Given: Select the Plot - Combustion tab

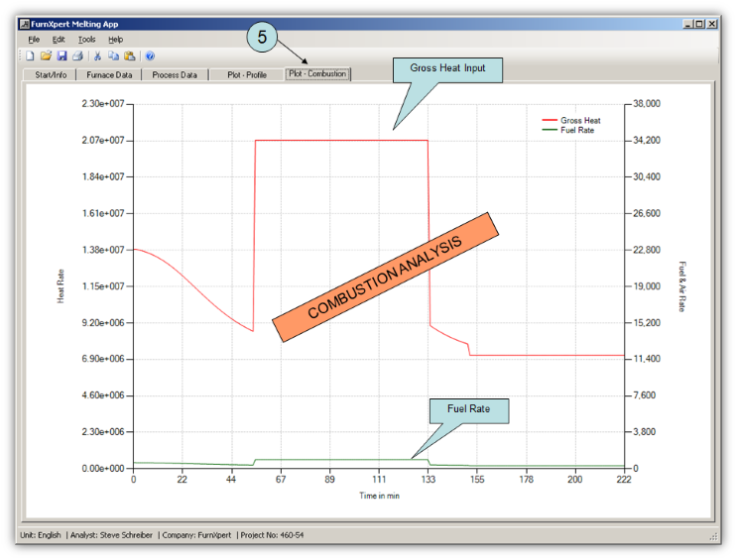Looking at the screenshot, I should tap(317, 73).
